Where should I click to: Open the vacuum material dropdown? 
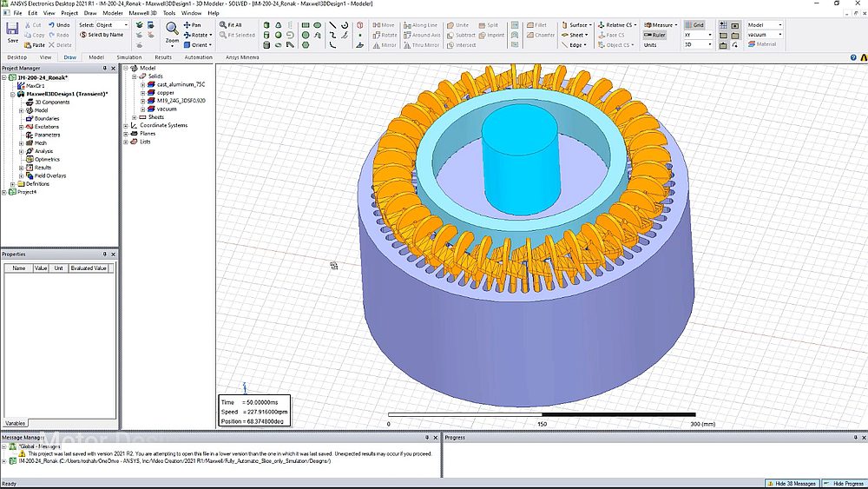(780, 35)
